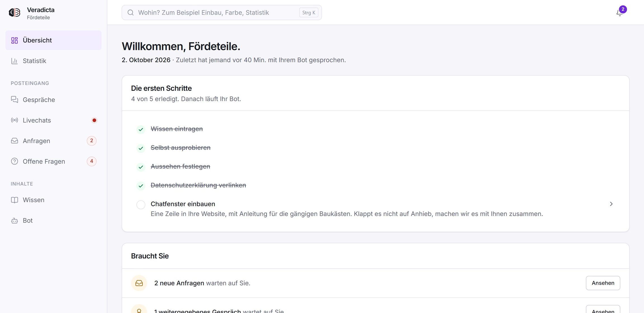
Task: Check the 'Chatfenster einbauen' circle
Action: coord(141,205)
